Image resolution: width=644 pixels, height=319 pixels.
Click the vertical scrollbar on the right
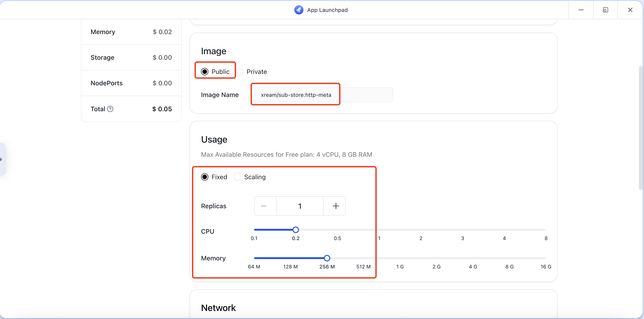(x=640, y=128)
